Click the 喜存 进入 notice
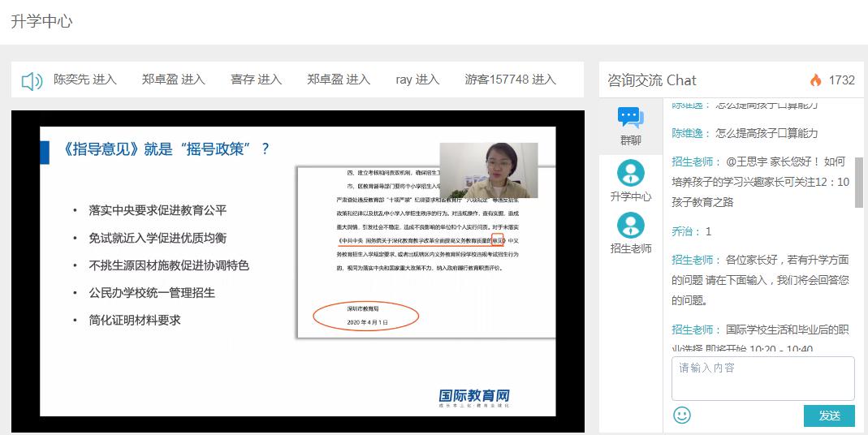The image size is (868, 435). click(256, 80)
